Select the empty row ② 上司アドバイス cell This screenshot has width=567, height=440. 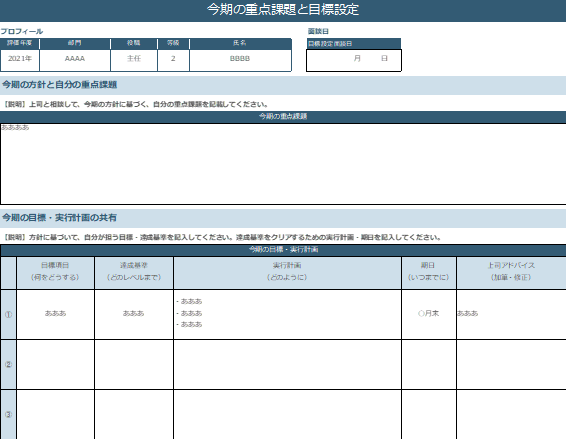[511, 364]
